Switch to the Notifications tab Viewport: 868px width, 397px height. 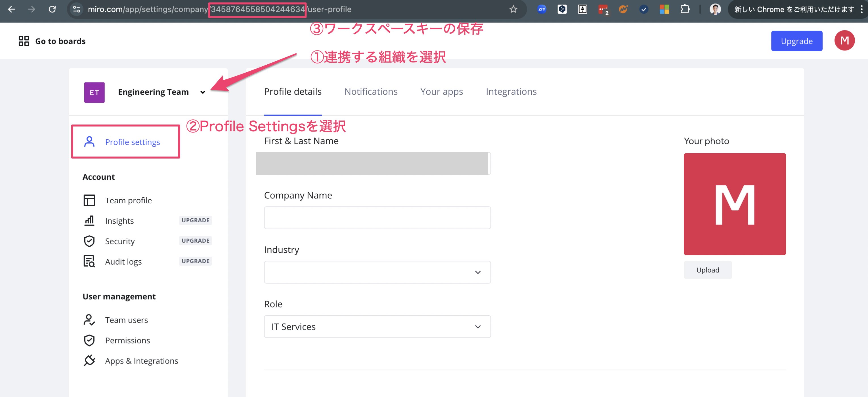pyautogui.click(x=371, y=92)
